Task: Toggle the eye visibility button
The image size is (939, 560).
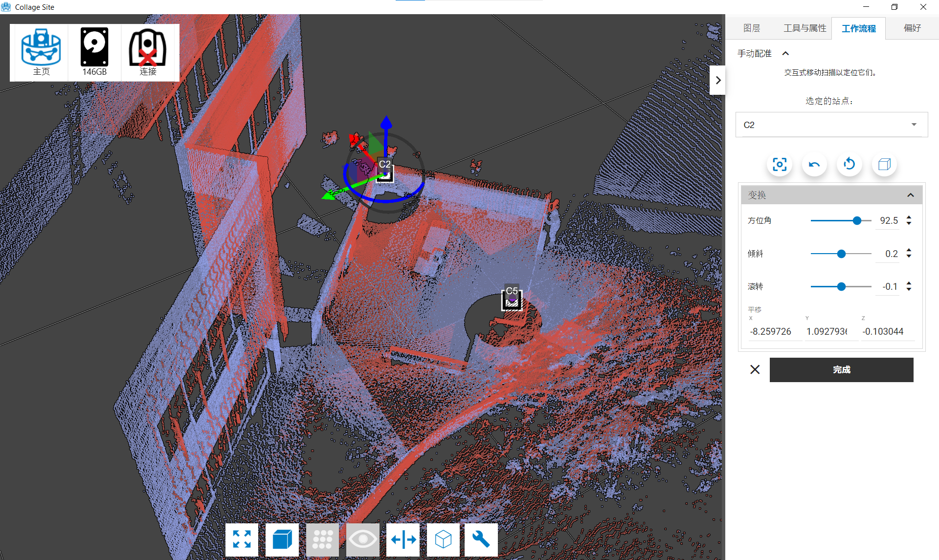Action: pos(362,539)
